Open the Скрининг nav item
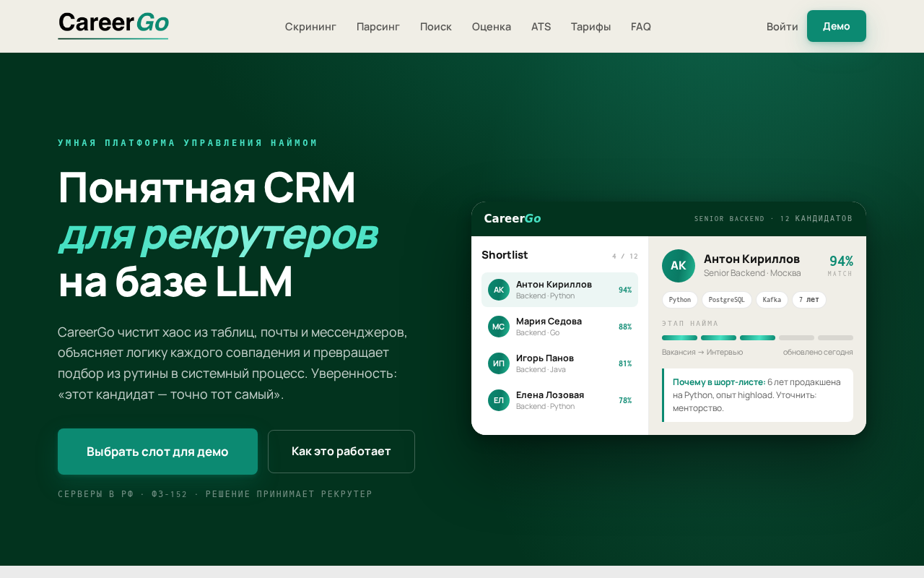This screenshot has width=924, height=578. point(310,27)
